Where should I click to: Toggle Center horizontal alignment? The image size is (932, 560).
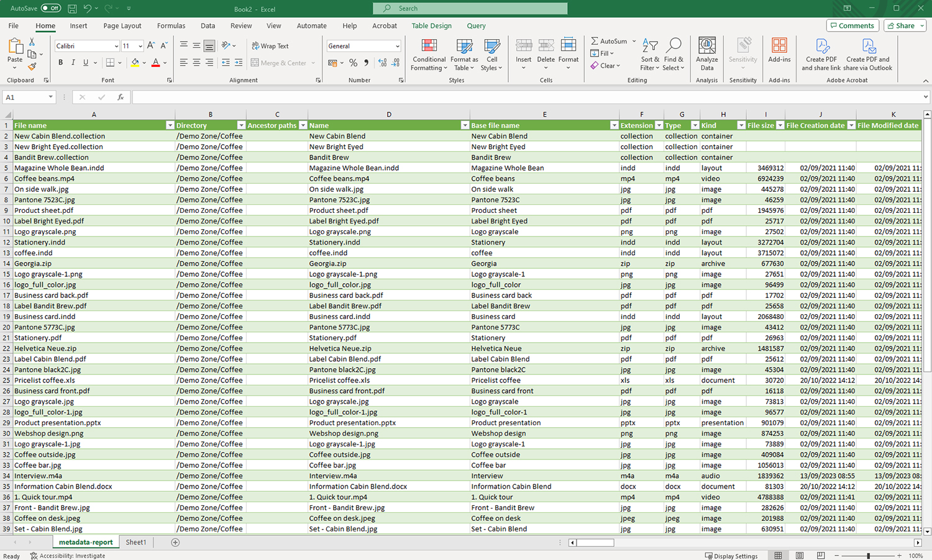click(x=196, y=63)
